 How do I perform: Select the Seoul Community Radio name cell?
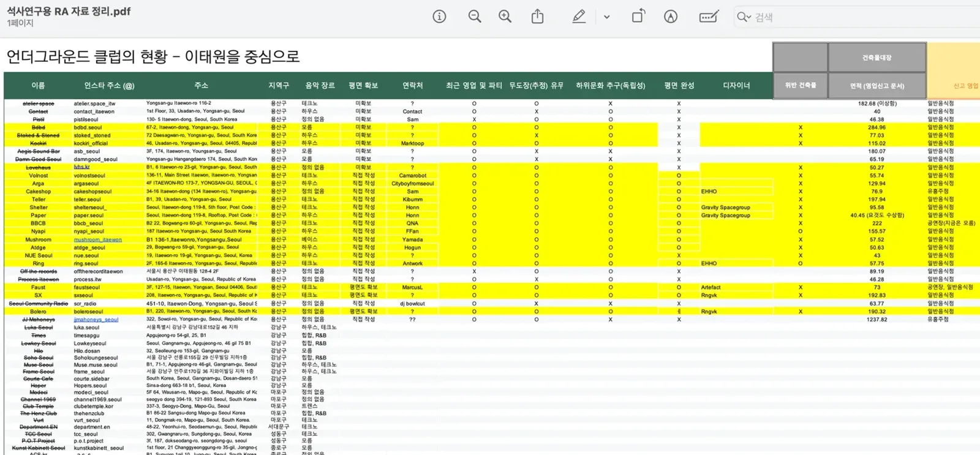pyautogui.click(x=38, y=303)
